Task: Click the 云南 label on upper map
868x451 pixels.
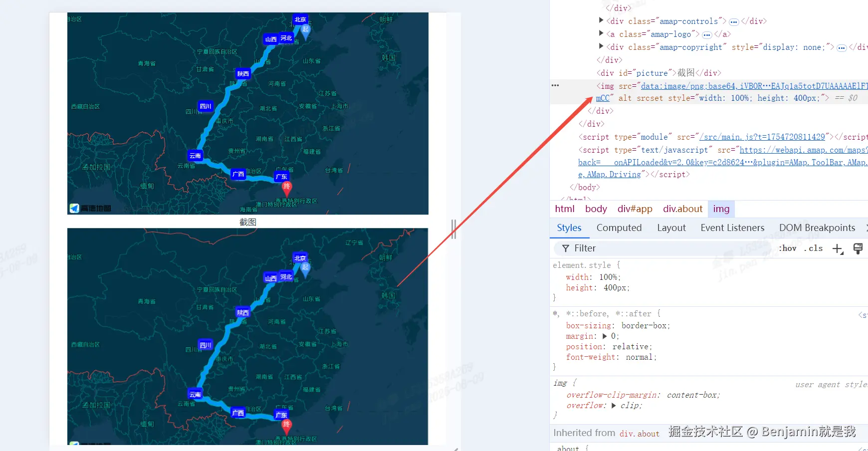Action: click(195, 156)
